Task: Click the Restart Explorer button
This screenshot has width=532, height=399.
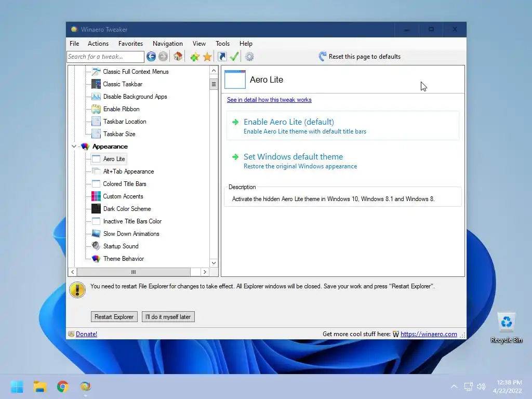Action: [x=114, y=316]
